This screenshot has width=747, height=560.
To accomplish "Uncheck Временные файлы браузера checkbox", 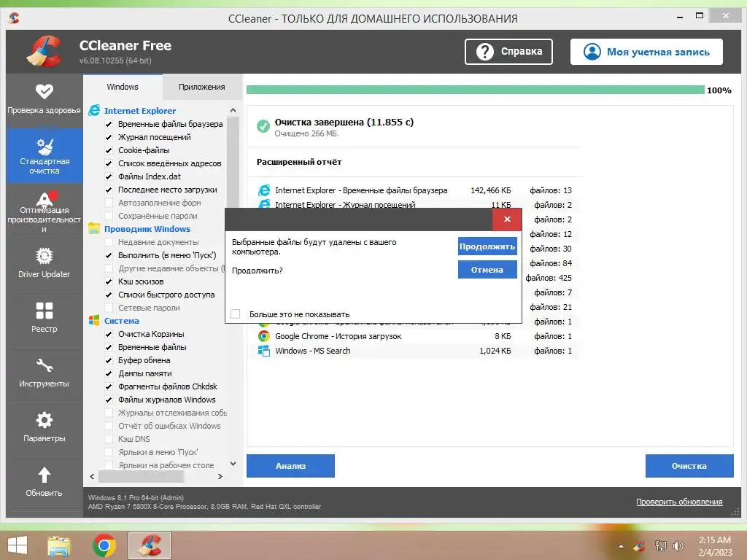I will 109,124.
